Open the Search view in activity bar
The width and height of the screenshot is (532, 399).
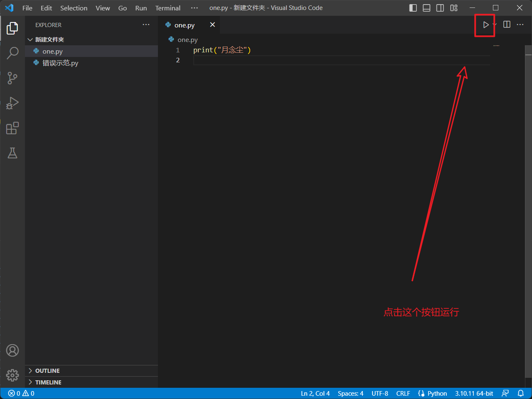pyautogui.click(x=12, y=53)
